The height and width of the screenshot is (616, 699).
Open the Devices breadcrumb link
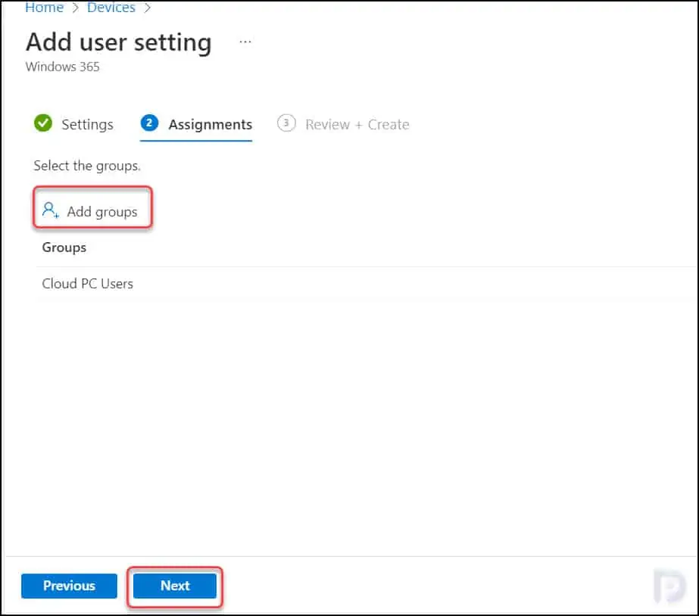click(x=111, y=7)
